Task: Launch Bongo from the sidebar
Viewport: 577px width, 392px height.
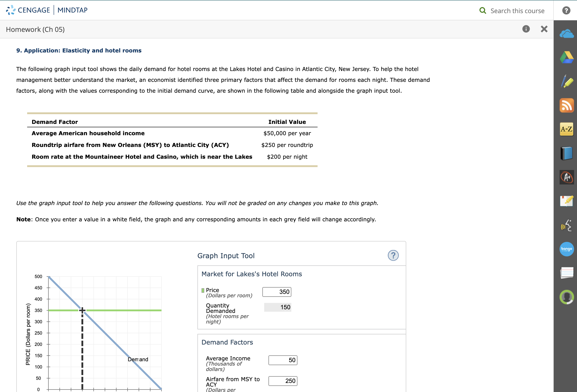Action: click(x=566, y=249)
